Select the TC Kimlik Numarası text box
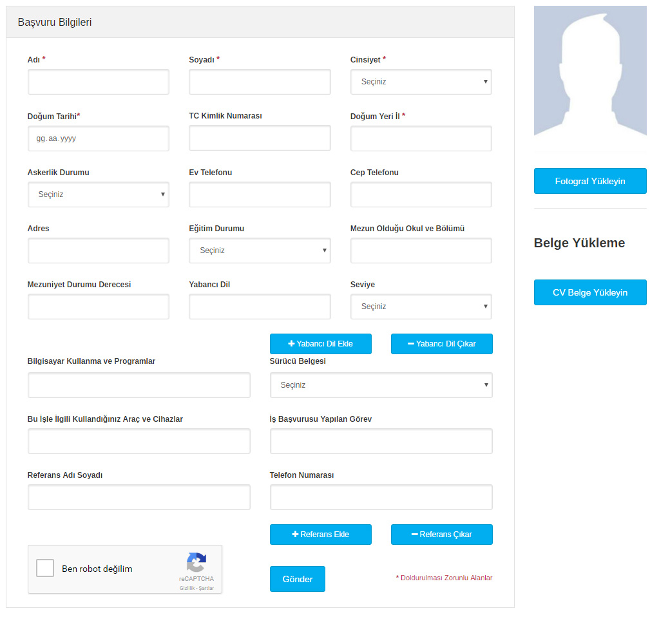This screenshot has width=650, height=644. pos(259,138)
